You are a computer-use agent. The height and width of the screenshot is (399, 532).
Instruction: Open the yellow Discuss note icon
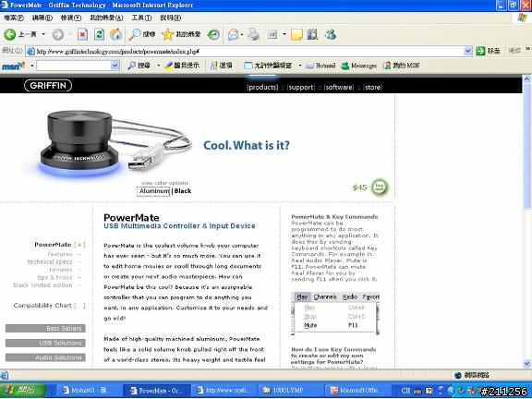click(x=296, y=34)
